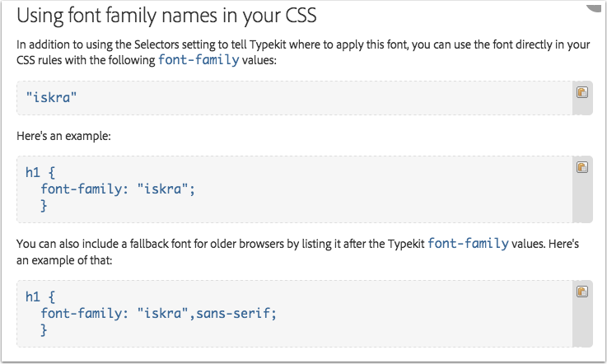Copy the basic h1 example code block
This screenshot has height=364, width=607.
click(581, 167)
